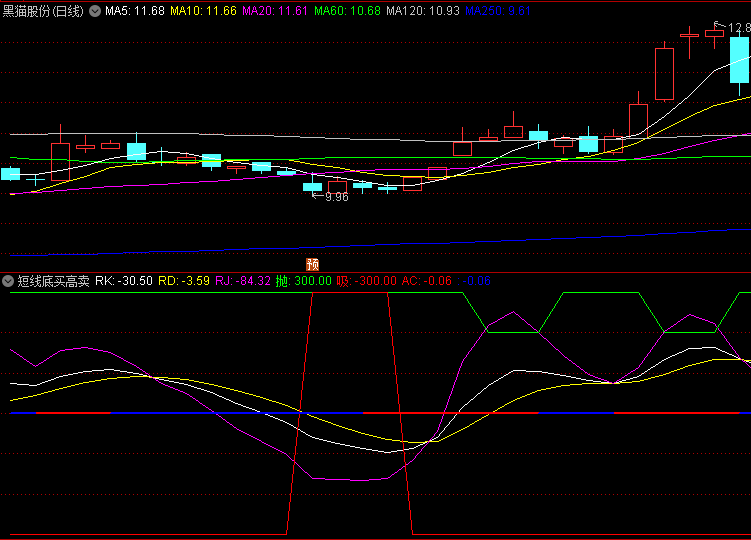
Task: Select the green 抛 300.00 label
Action: click(304, 281)
